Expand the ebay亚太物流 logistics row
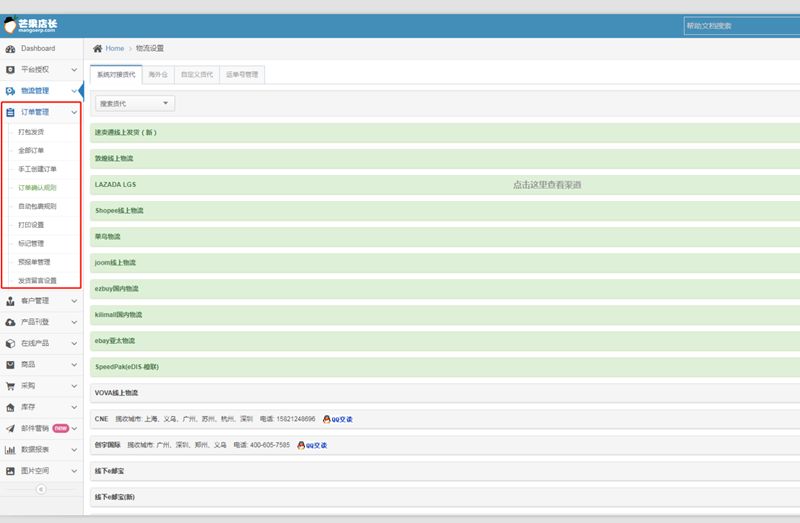 click(445, 341)
